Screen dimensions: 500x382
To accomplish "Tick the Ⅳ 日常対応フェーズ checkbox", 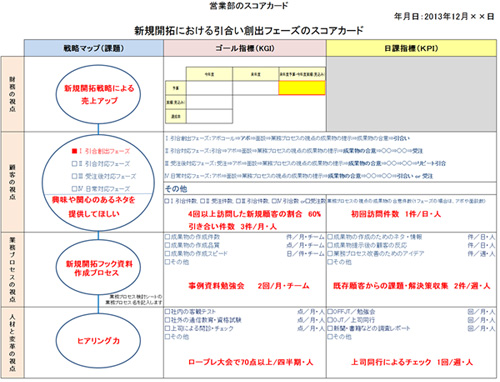I will (74, 189).
